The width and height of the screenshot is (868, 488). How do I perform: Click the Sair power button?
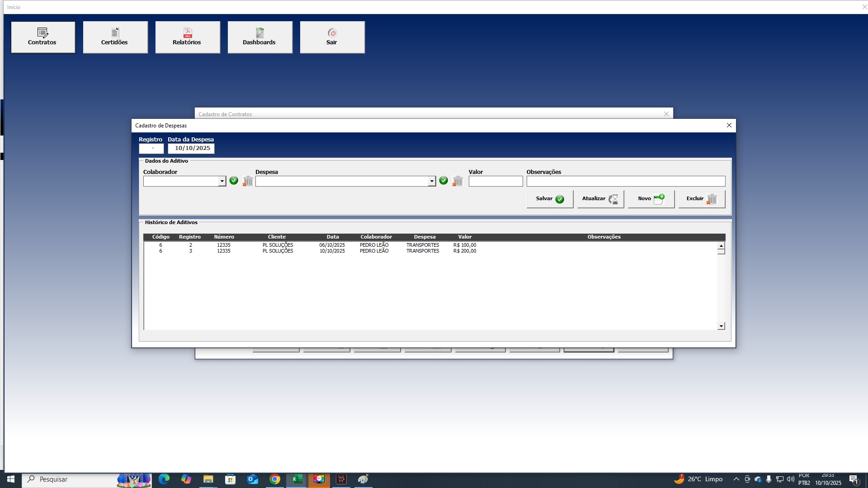coord(332,37)
